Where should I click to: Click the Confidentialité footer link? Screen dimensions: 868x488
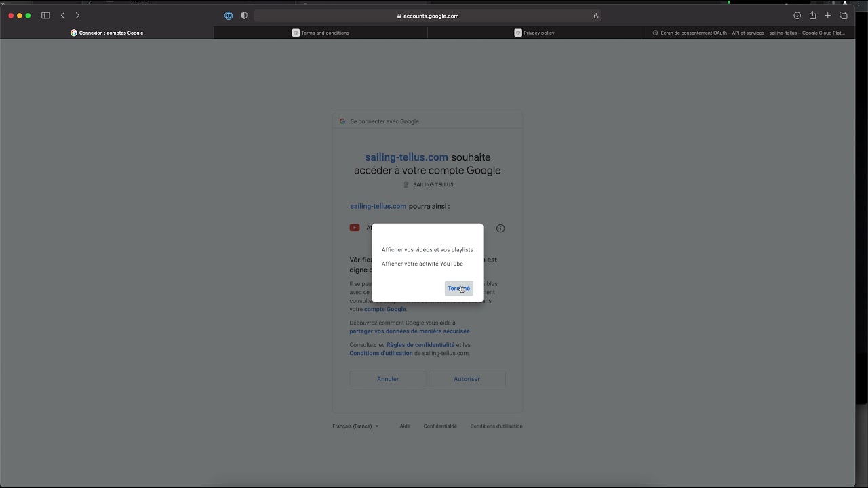pyautogui.click(x=440, y=426)
